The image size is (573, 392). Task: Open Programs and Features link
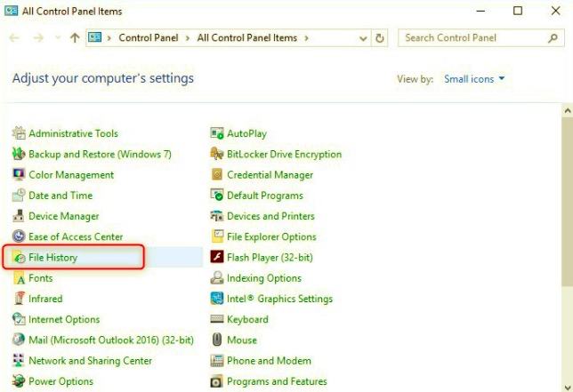click(277, 381)
